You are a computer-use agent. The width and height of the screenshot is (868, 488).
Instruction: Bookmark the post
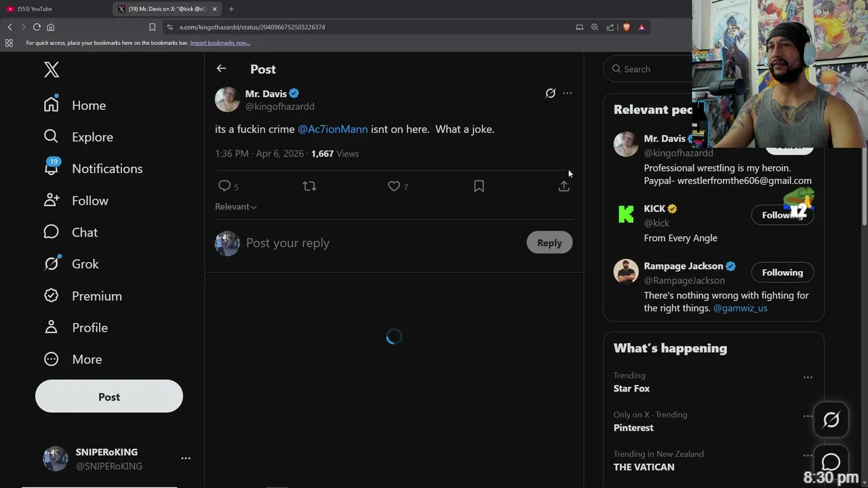point(479,186)
